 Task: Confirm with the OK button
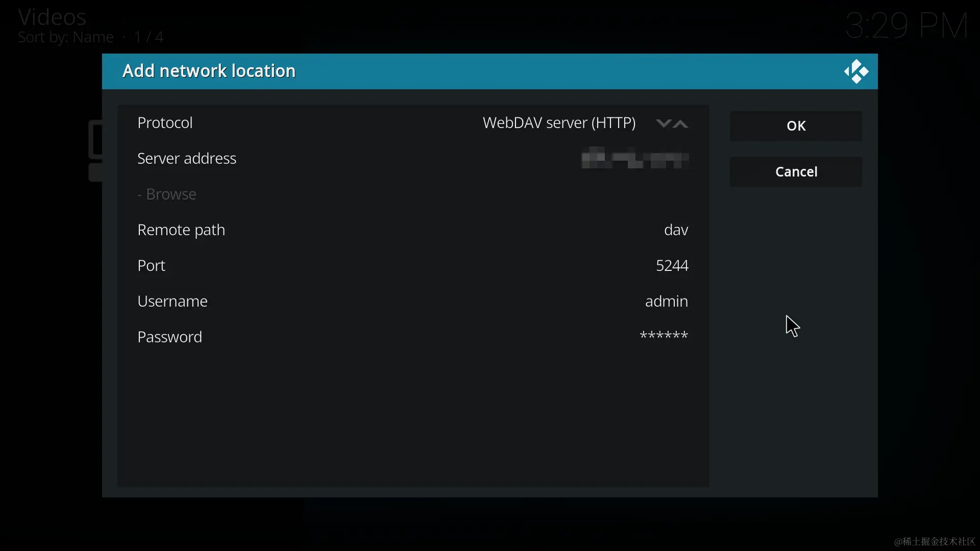point(796,126)
